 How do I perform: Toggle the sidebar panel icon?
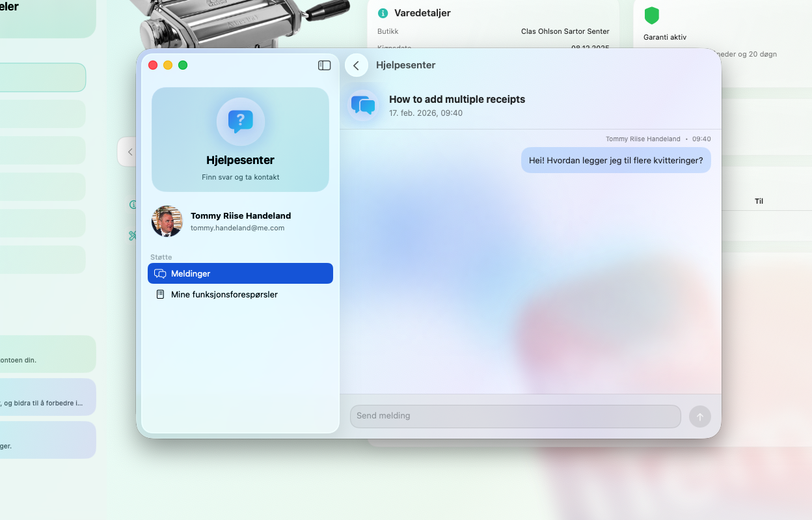(324, 65)
